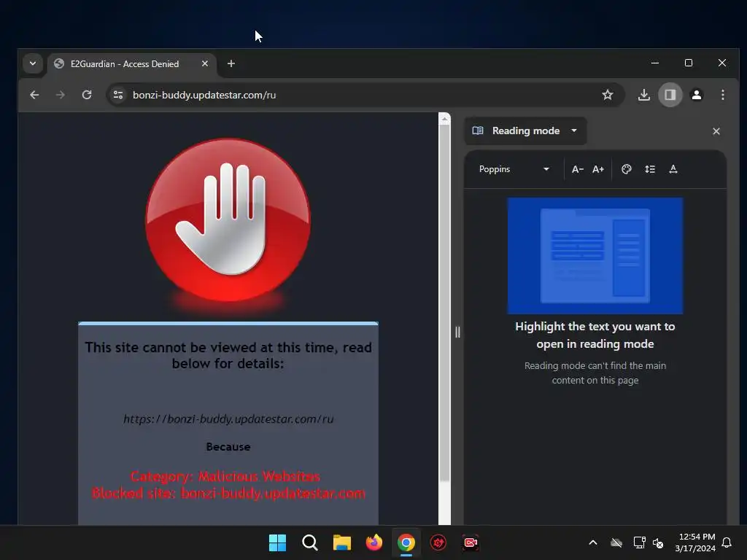Open the notifications bell icon
Viewport: 747px width, 560px height.
coord(727,542)
